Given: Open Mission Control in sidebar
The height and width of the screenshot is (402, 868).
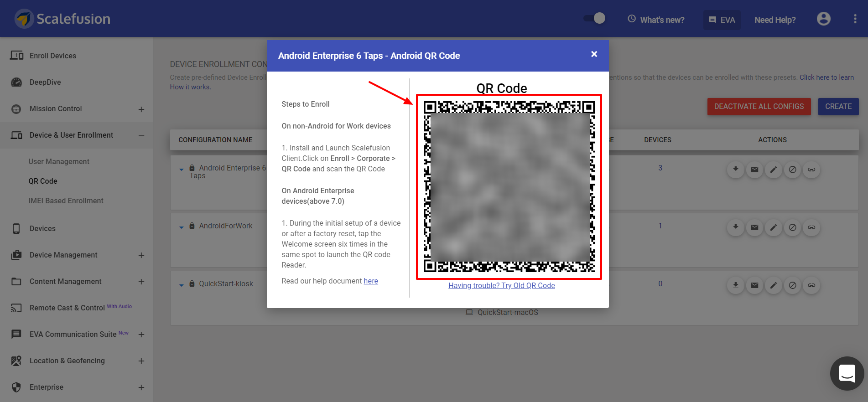Looking at the screenshot, I should click(56, 108).
